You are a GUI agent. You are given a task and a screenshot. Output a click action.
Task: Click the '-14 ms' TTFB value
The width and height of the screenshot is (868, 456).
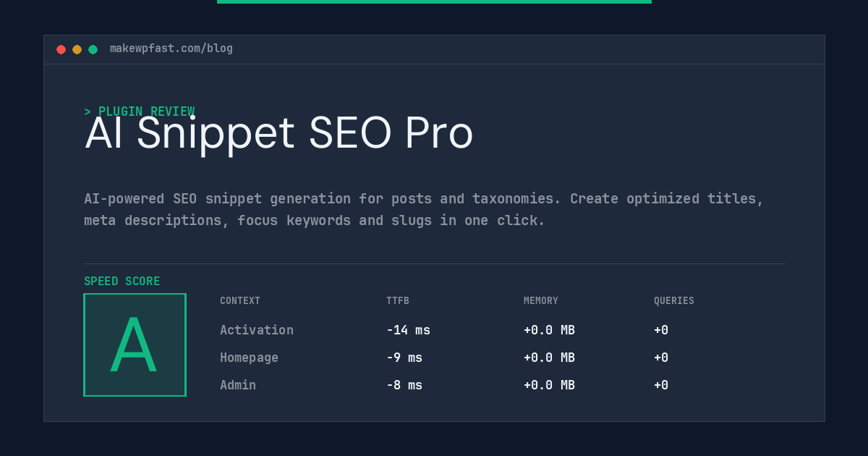click(x=408, y=330)
